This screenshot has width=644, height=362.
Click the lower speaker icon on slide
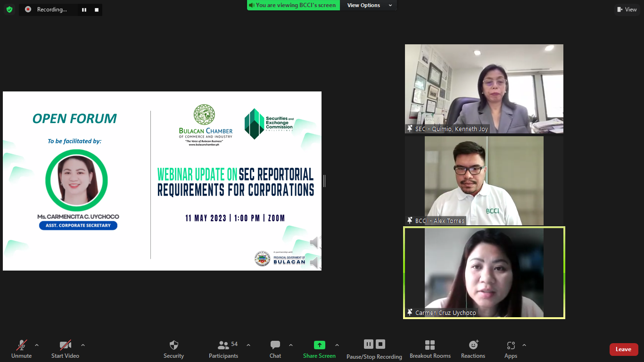tap(315, 263)
